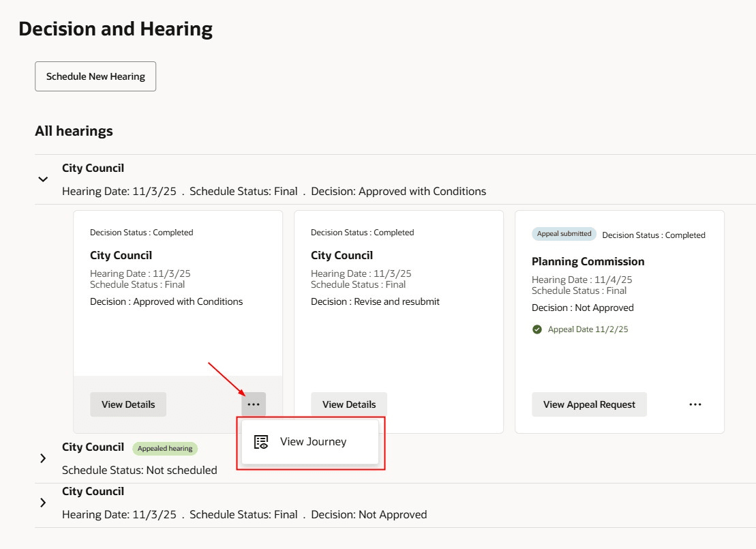Open the View Appeal Request
The height and width of the screenshot is (549, 756).
[588, 404]
